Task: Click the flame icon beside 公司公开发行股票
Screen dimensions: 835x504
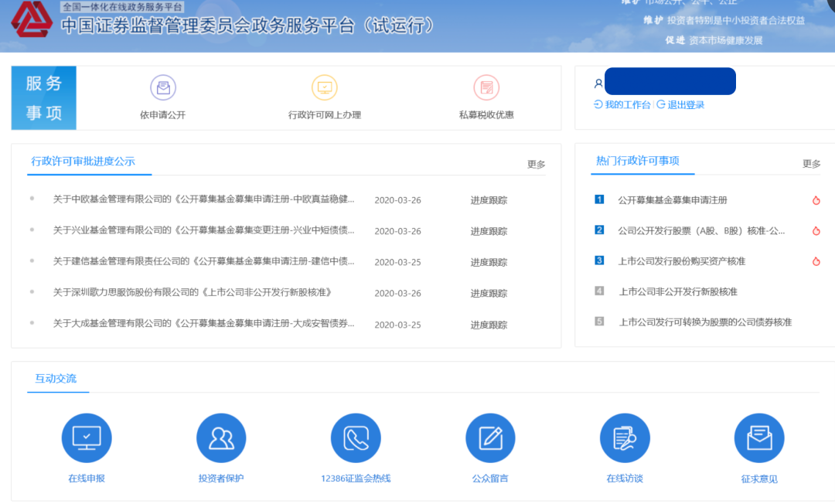Action: [816, 231]
